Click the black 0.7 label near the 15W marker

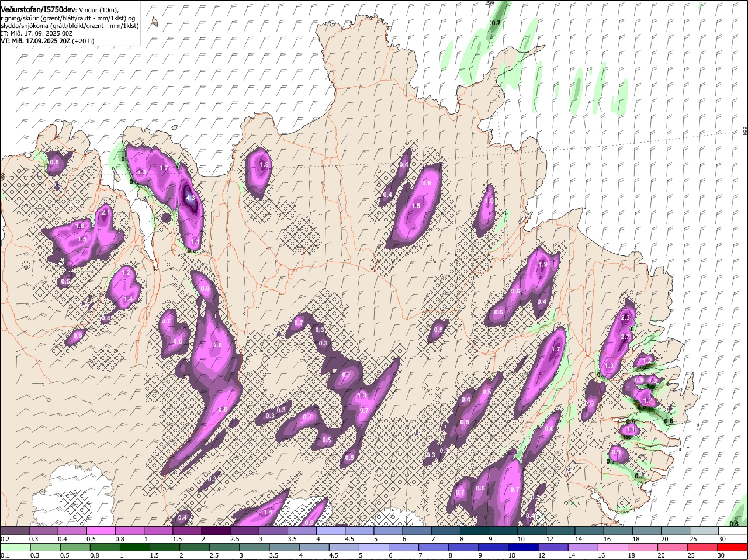point(496,23)
